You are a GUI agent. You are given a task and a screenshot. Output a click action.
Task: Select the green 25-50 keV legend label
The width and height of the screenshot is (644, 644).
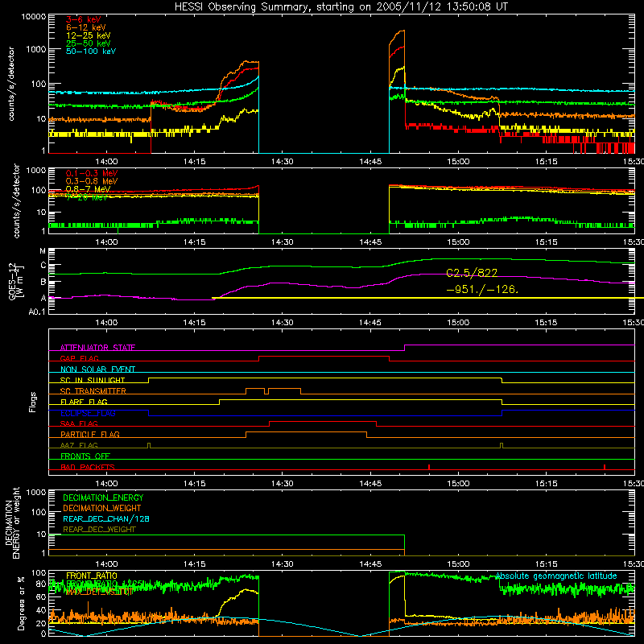89,43
